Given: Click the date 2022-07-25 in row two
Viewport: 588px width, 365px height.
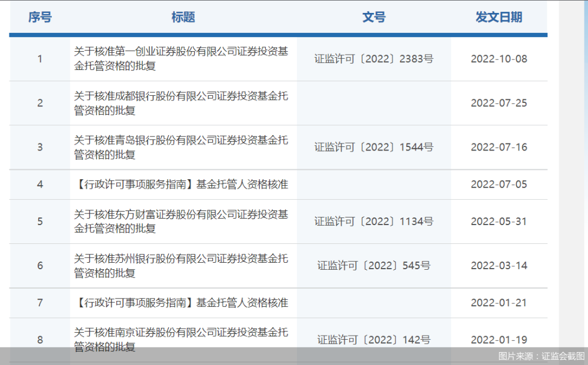Looking at the screenshot, I should pos(500,103).
